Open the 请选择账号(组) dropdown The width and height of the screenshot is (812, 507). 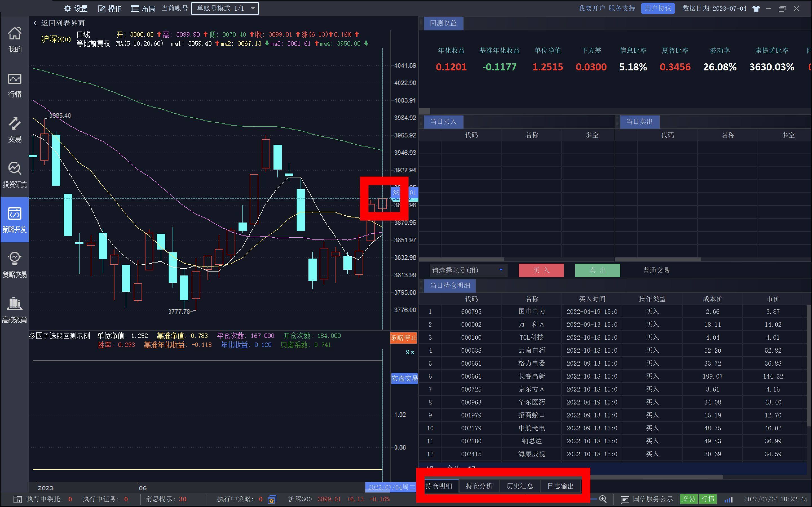(468, 270)
